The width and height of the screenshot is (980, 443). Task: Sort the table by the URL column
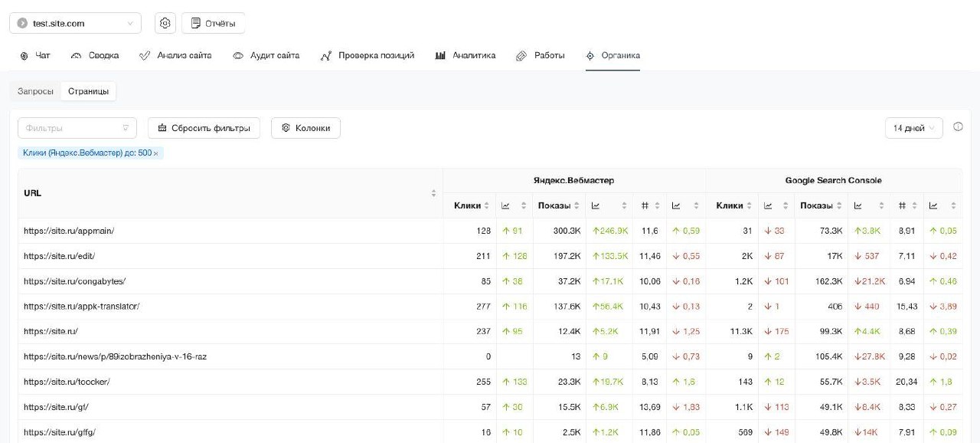433,193
